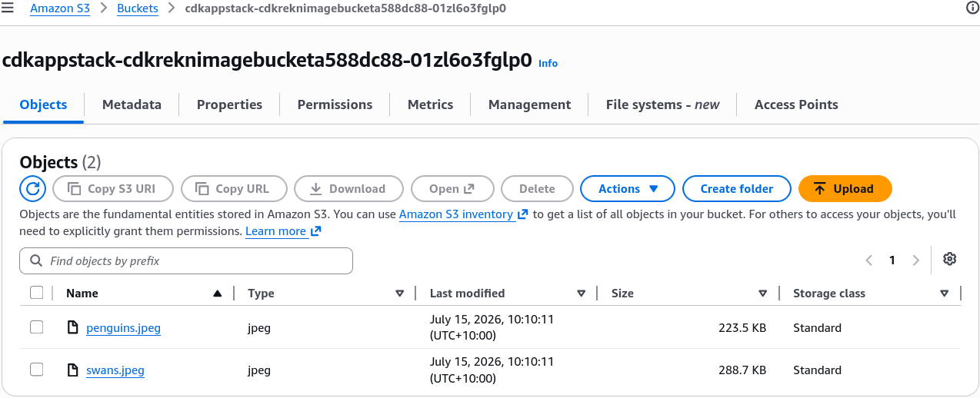Click the Objects (2) heading

pos(60,162)
